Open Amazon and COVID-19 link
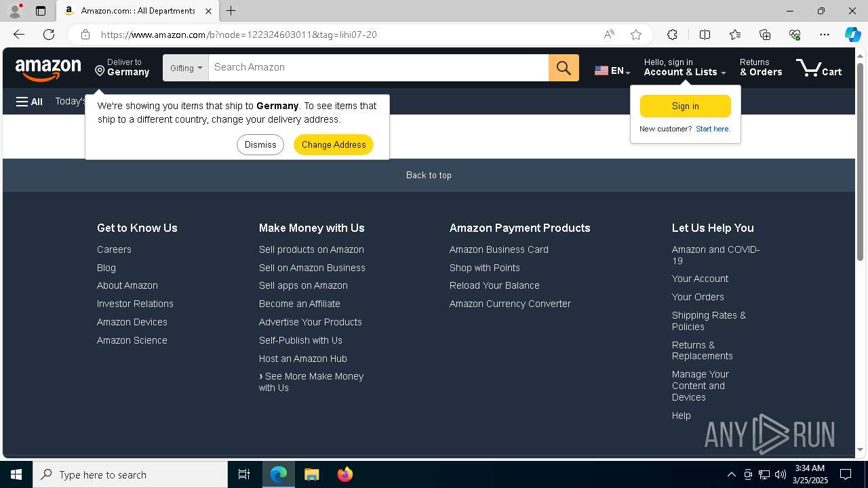 pyautogui.click(x=715, y=255)
